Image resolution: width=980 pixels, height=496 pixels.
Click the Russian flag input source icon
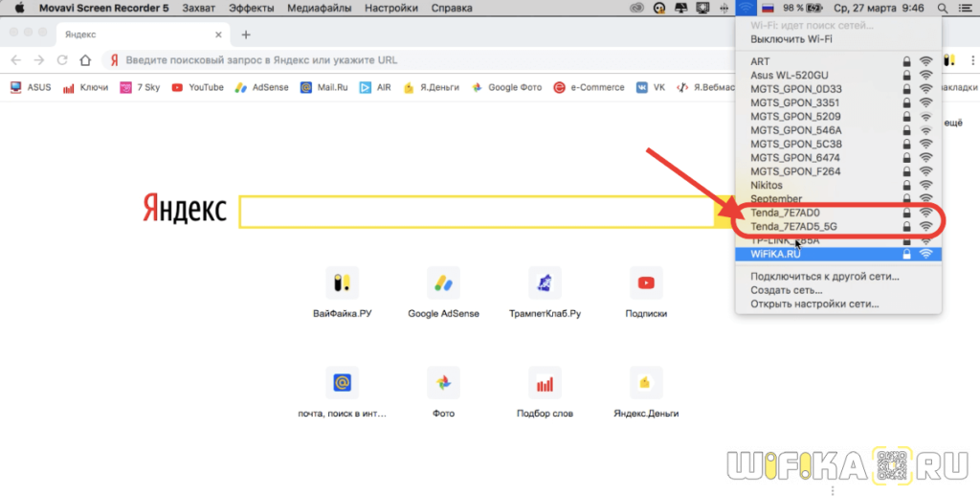[768, 8]
